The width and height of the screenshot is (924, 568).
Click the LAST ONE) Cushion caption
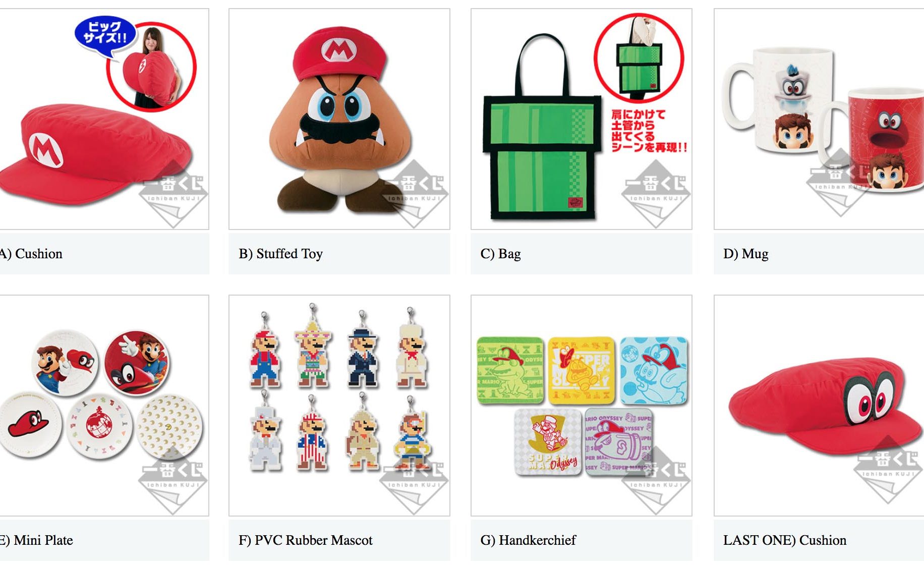(x=785, y=540)
